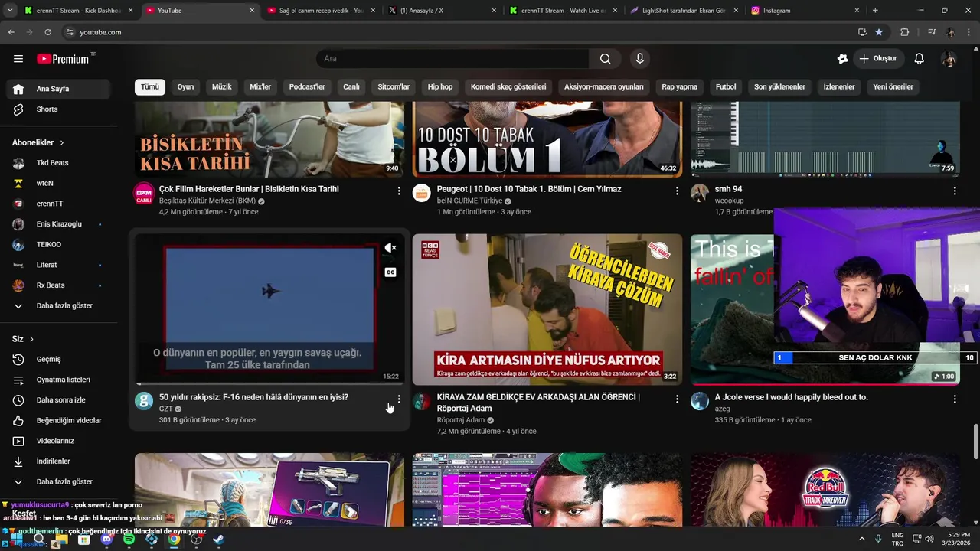Select the Hip hop filter chip
This screenshot has height=551, width=980.
point(440,87)
